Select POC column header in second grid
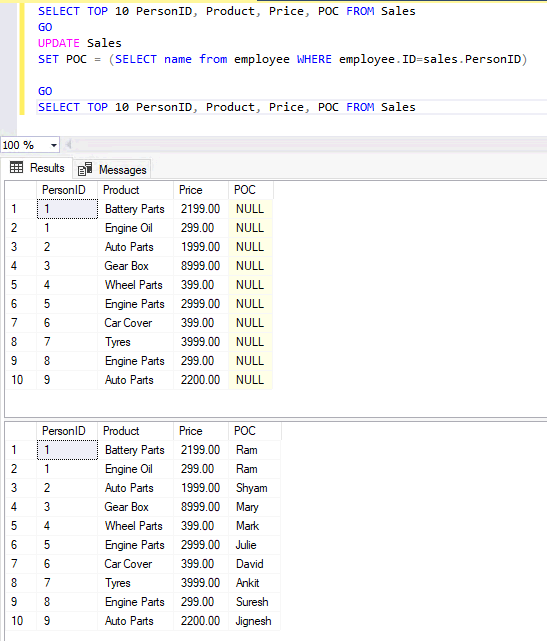 255,431
